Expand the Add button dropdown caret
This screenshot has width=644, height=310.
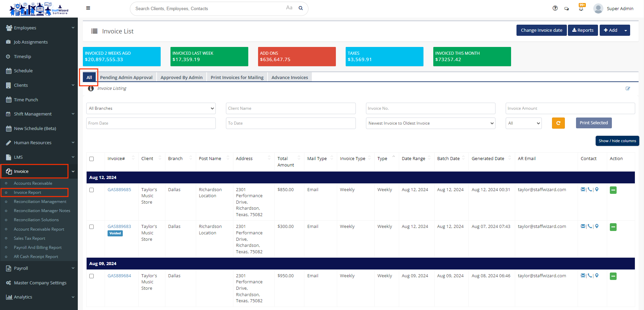(626, 30)
